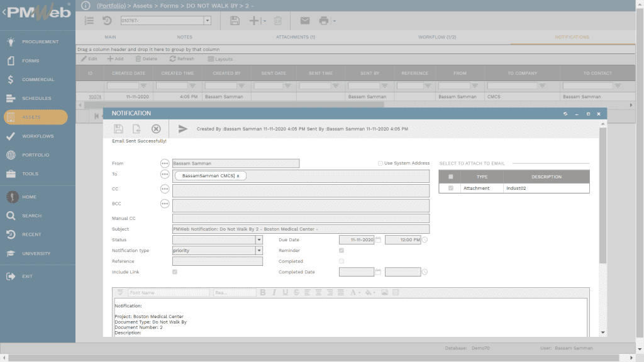Send the notification with paper plane icon
Viewport: 644px width, 362px height.
(183, 129)
